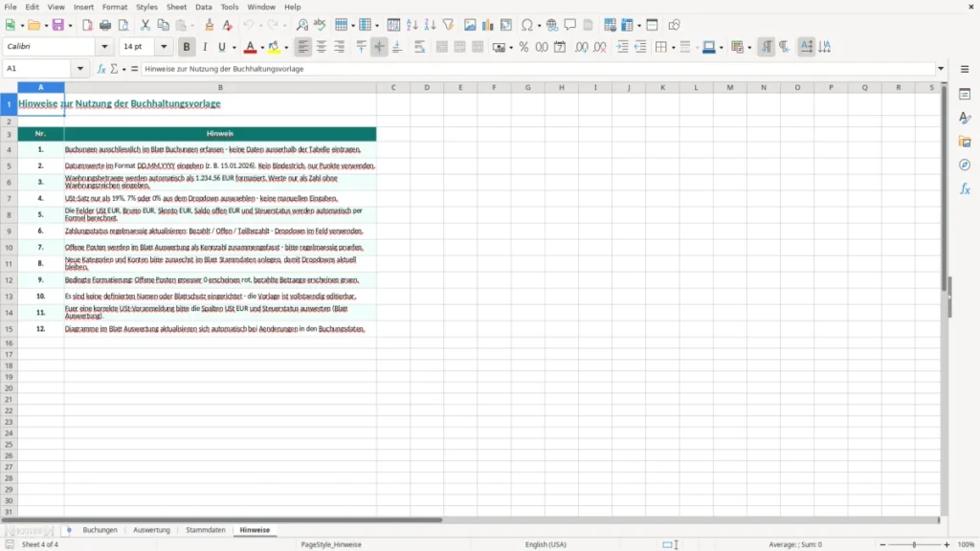Click Increase Indent icon

(622, 47)
